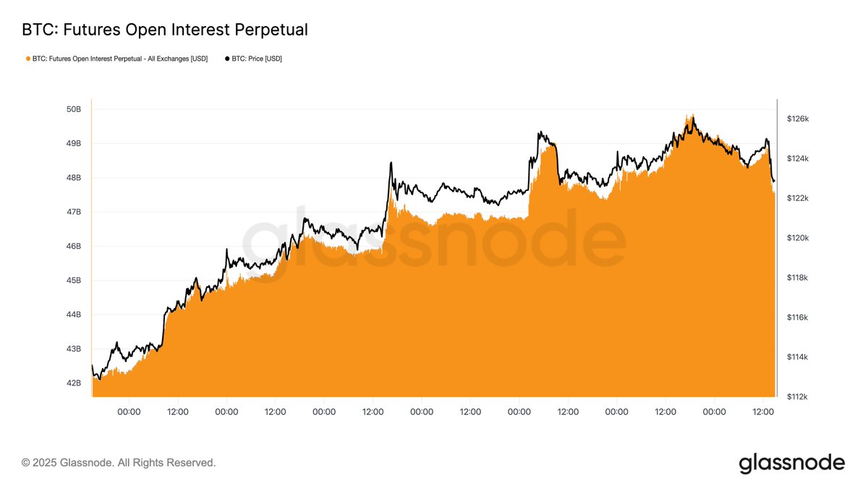Click the $112k price axis label
The height and width of the screenshot is (488, 868).
[798, 397]
